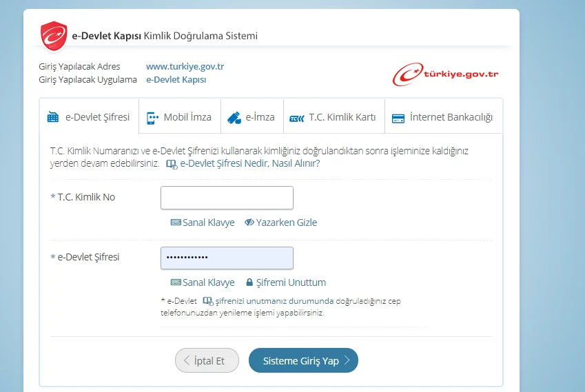Open the www.turkiye.gov.tr address link
Screen dimensions: 585x392
185,66
